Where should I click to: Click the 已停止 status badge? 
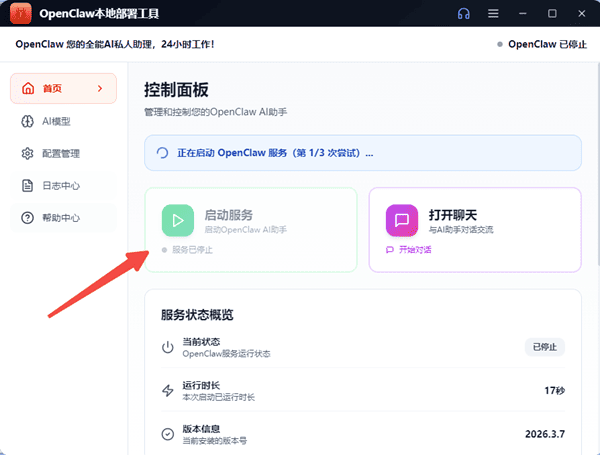[546, 347]
